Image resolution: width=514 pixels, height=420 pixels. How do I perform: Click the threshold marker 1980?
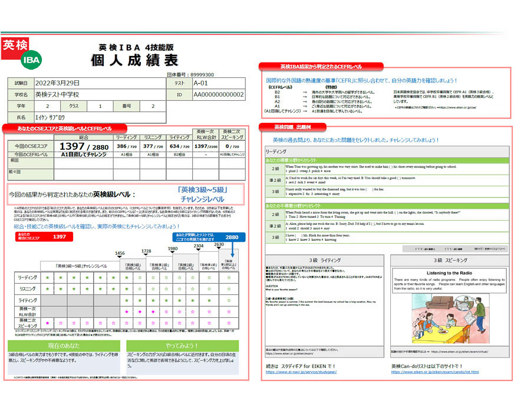(173, 249)
